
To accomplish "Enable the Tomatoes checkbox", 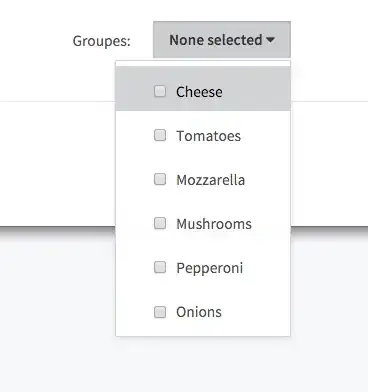I will coord(160,135).
